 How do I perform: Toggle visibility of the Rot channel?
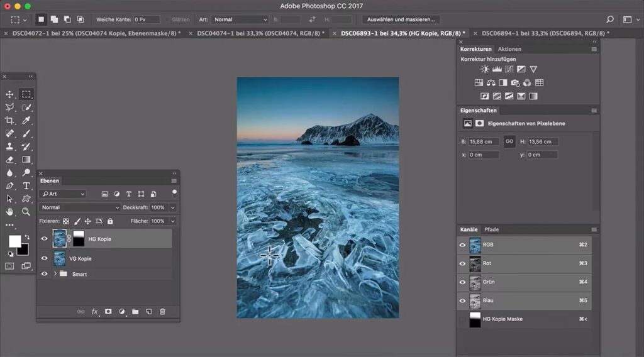[463, 263]
